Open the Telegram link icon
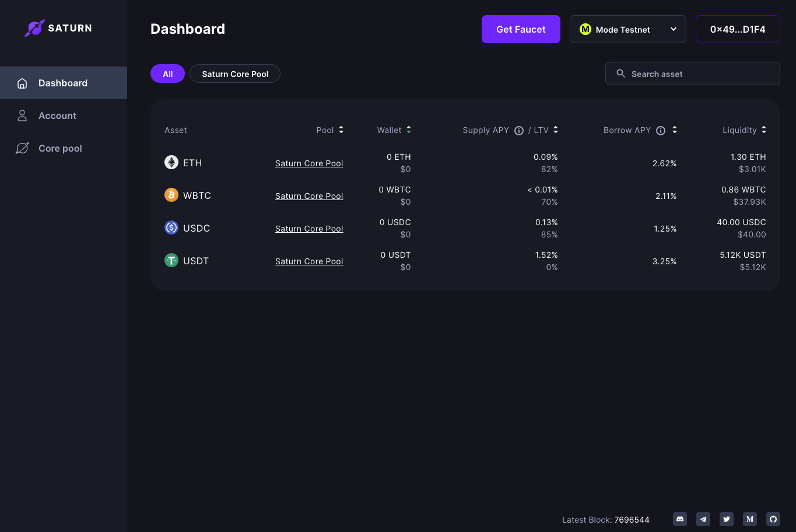The width and height of the screenshot is (796, 532). (703, 519)
